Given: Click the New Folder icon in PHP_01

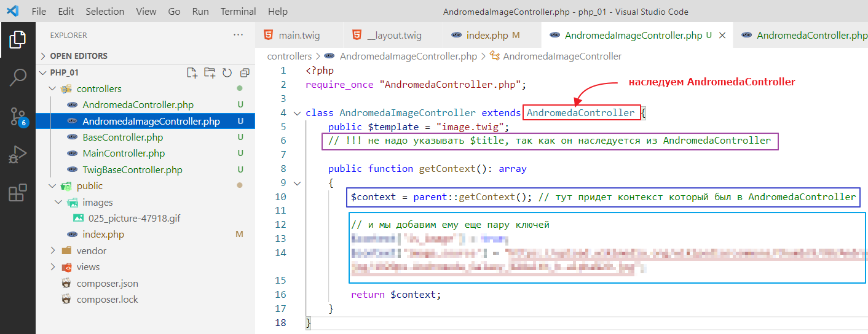Looking at the screenshot, I should [x=210, y=72].
